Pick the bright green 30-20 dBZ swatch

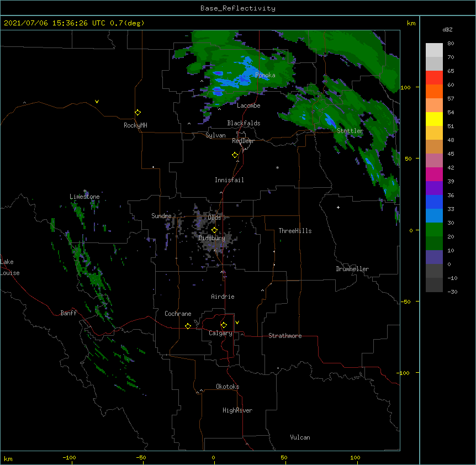pos(434,230)
